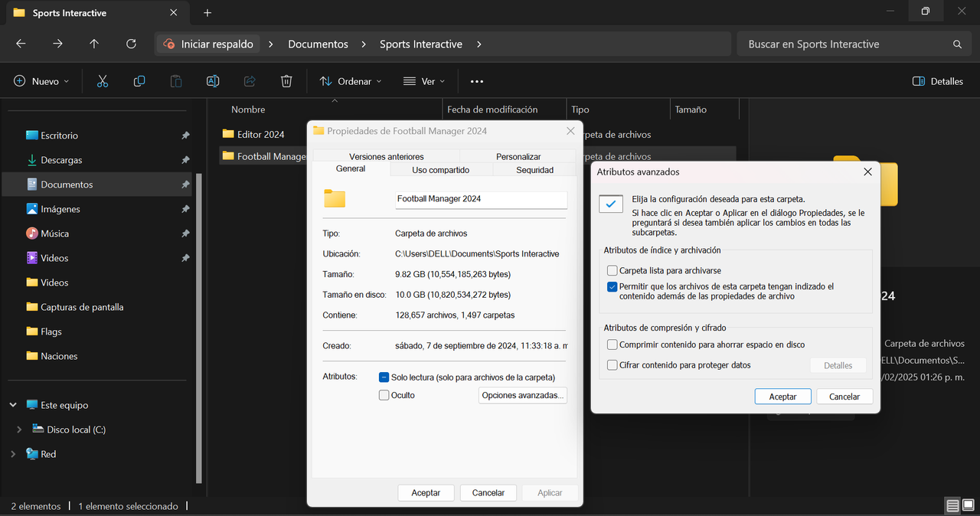Click the Copy icon in toolbar
Screen dimensions: 980x516
pyautogui.click(x=139, y=81)
